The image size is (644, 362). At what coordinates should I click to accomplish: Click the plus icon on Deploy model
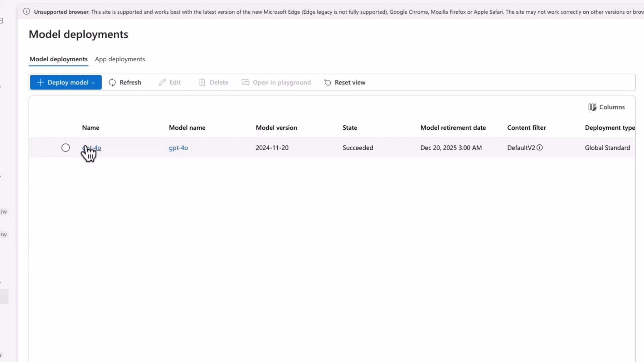[40, 82]
